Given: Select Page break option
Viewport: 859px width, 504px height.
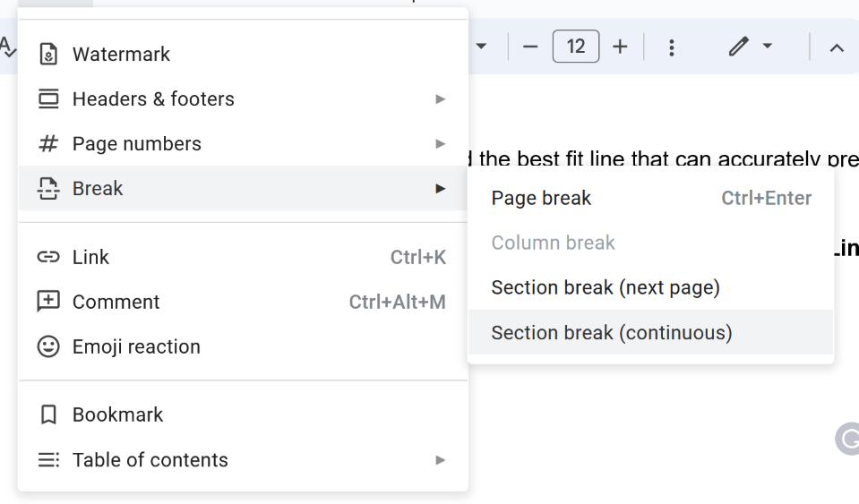Looking at the screenshot, I should (542, 199).
